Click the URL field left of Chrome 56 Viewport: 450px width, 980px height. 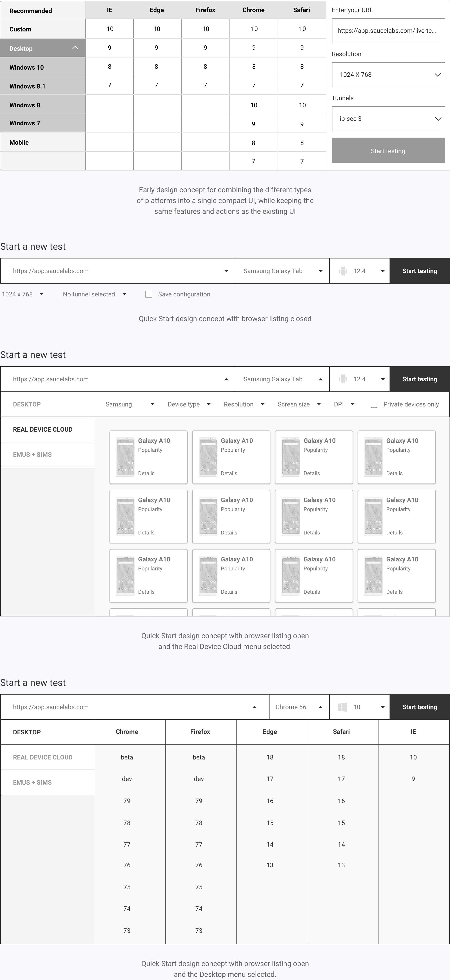tap(135, 707)
